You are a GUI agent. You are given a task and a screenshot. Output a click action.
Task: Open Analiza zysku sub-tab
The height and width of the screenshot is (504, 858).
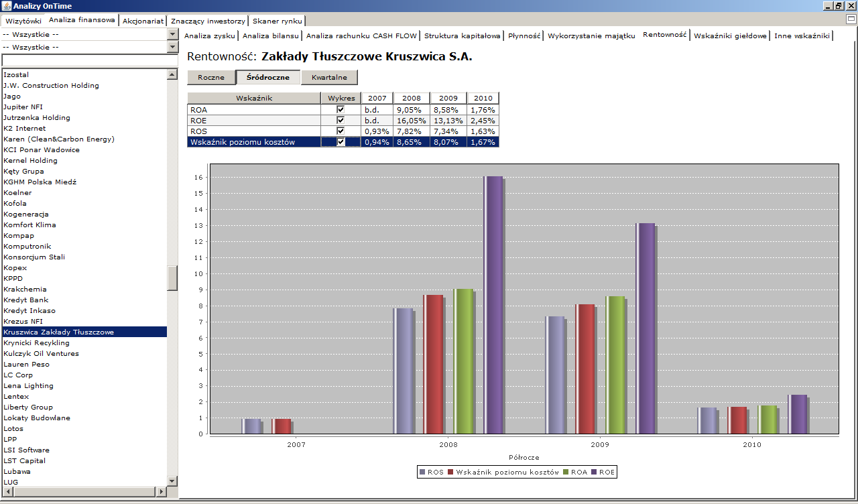[210, 36]
